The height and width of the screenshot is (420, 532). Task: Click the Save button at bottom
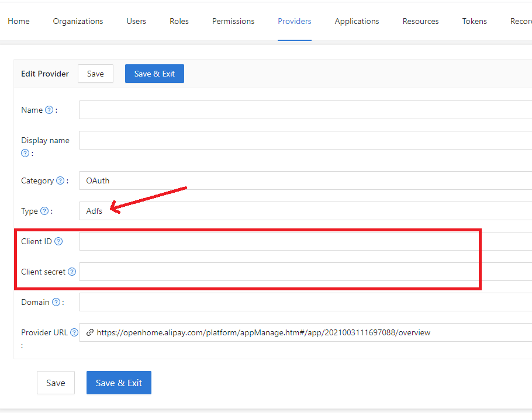coord(56,383)
